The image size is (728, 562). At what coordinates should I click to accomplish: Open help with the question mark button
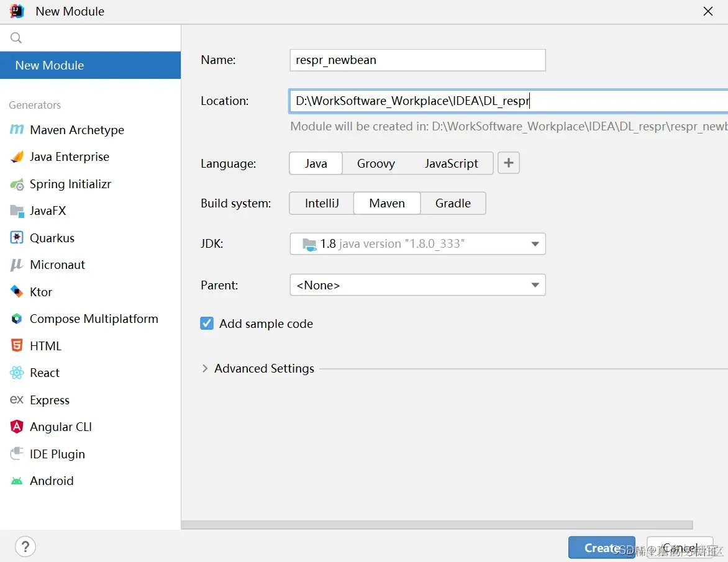(x=25, y=546)
